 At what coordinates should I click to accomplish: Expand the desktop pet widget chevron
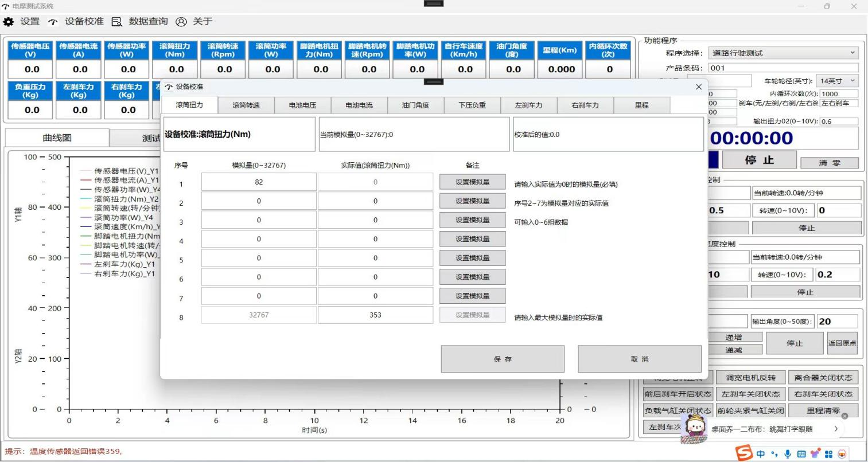tap(836, 428)
